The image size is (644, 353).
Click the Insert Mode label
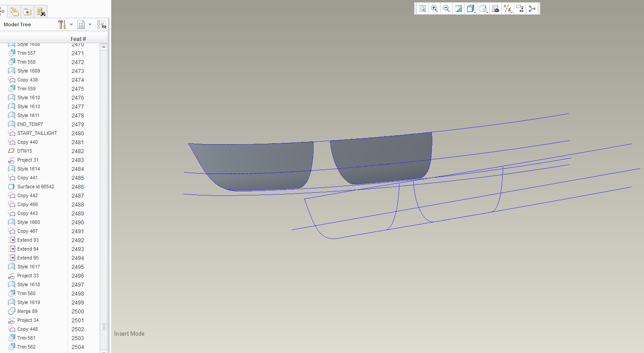tap(129, 333)
